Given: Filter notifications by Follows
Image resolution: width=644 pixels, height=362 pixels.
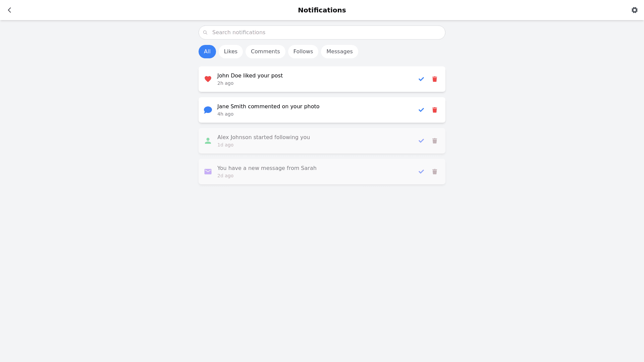Looking at the screenshot, I should [x=303, y=52].
